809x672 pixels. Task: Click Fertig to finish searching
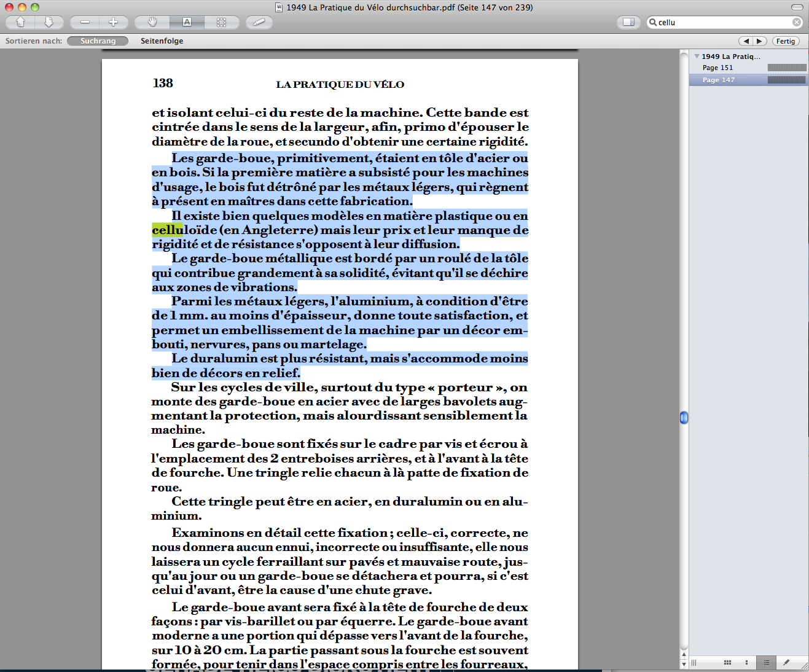pos(786,41)
